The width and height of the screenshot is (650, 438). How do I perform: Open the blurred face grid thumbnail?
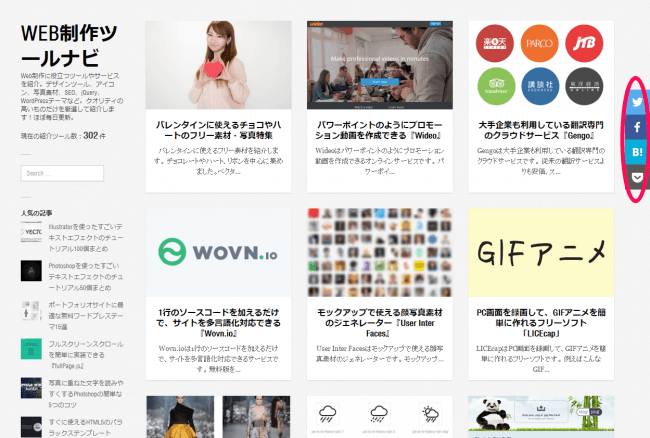coord(380,252)
